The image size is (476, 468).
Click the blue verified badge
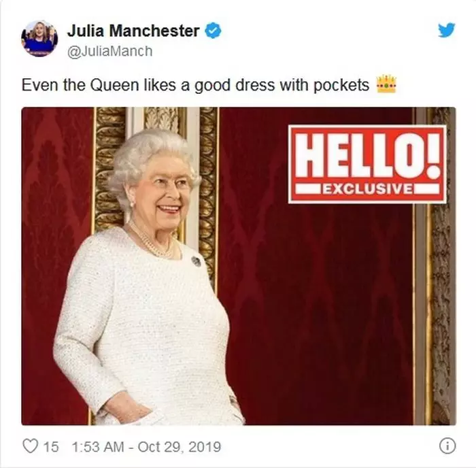[x=214, y=31]
